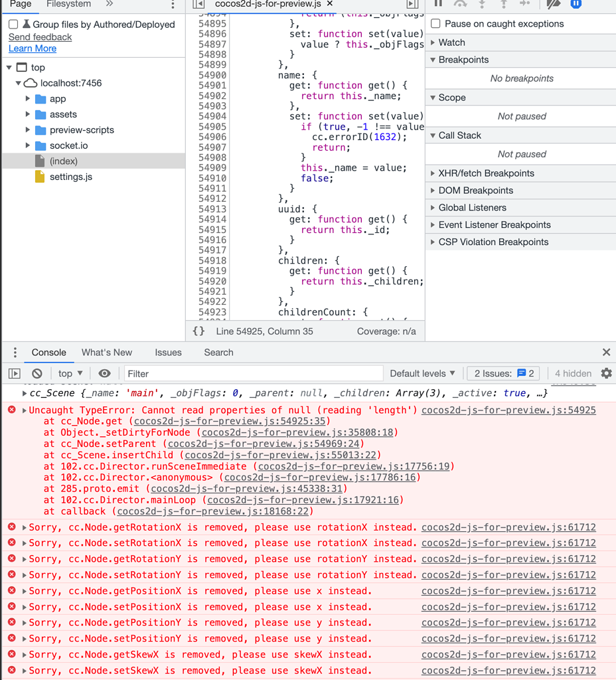Toggle pause on exceptions octagon icon
The height and width of the screenshot is (680, 616).
tap(576, 4)
